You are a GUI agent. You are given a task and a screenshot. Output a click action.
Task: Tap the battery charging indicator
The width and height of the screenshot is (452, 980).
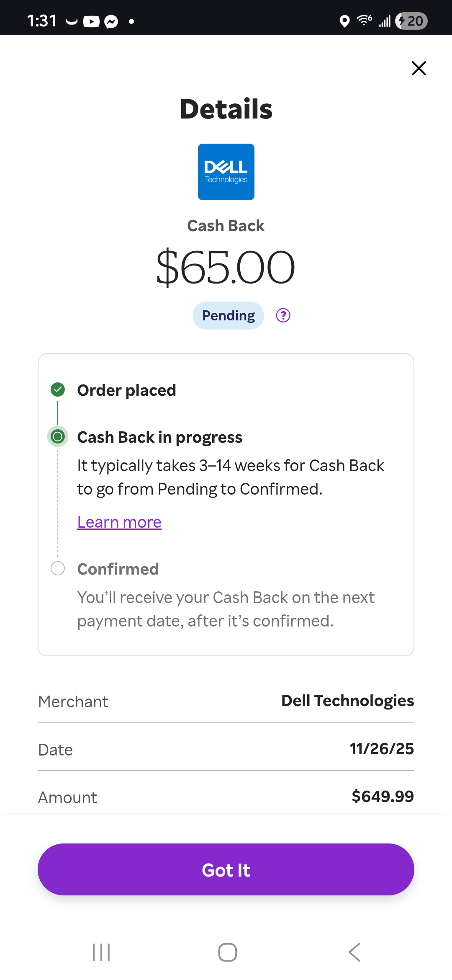click(x=411, y=21)
